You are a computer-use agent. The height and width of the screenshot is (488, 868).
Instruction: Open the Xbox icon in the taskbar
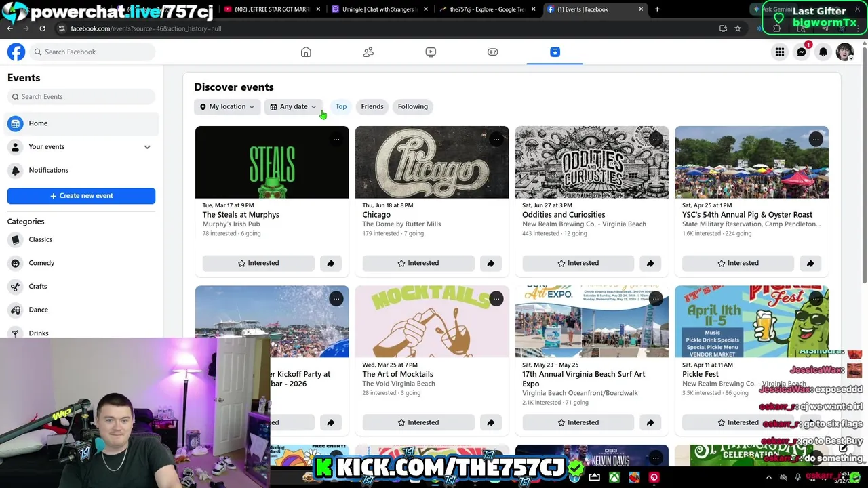click(614, 478)
